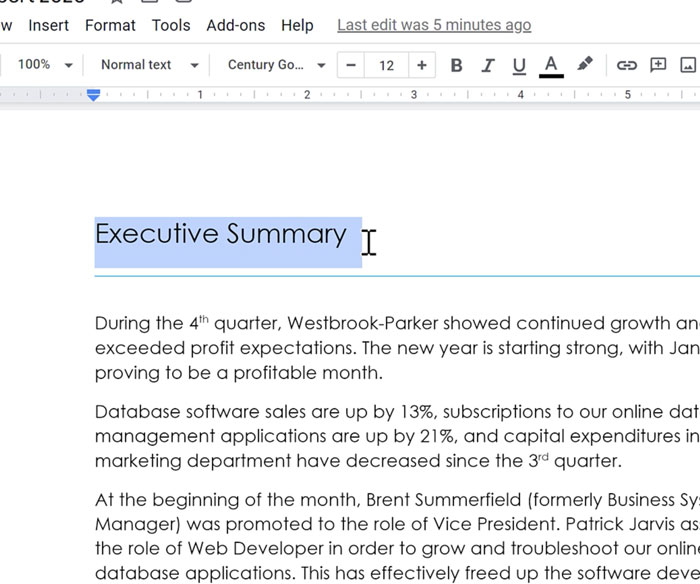Viewport: 700px width, 584px height.
Task: Increase font size with plus button
Action: [421, 65]
